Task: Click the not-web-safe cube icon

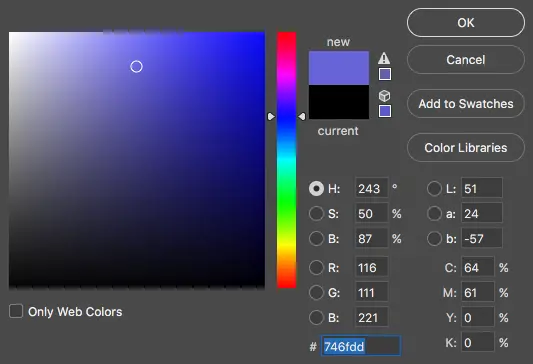Action: pyautogui.click(x=384, y=96)
